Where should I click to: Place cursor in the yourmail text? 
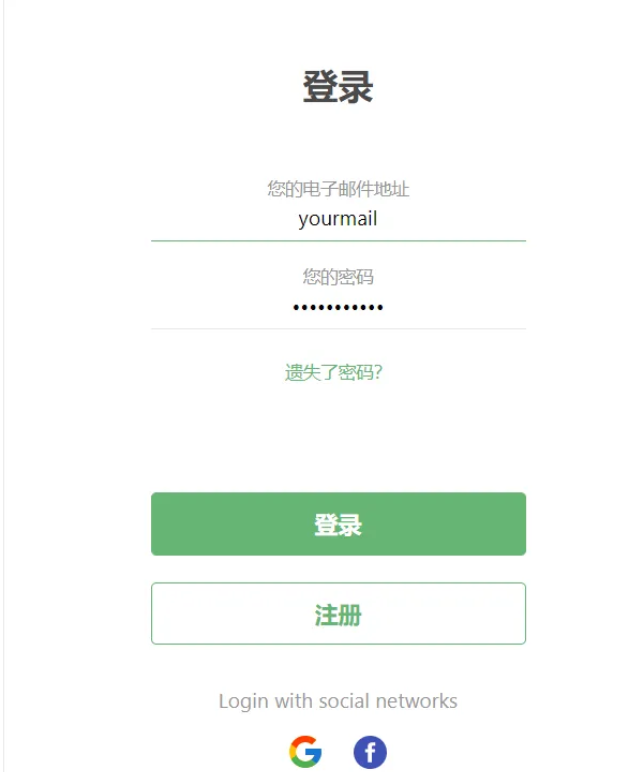pos(338,219)
